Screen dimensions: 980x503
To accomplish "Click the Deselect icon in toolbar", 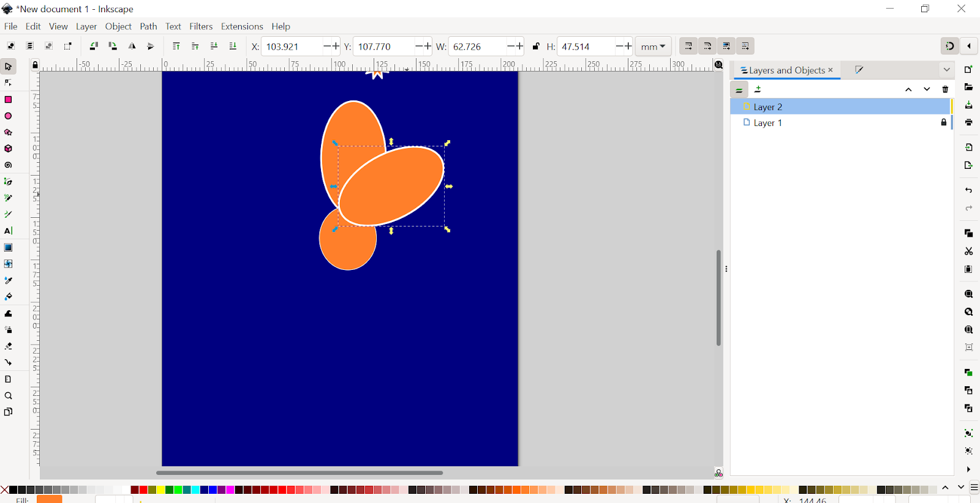I will point(49,47).
